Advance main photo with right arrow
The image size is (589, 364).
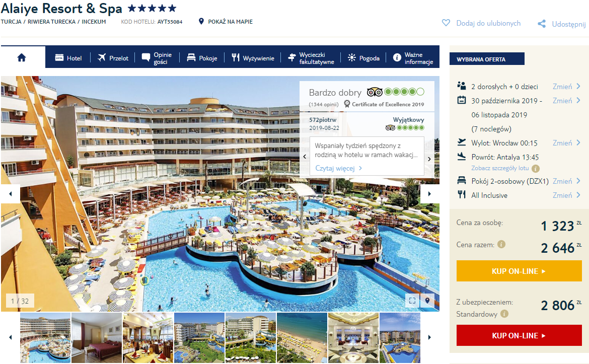429,194
